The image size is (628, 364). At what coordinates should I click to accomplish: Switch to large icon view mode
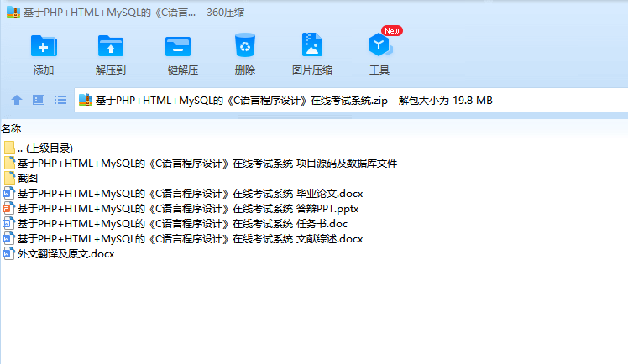[x=39, y=100]
